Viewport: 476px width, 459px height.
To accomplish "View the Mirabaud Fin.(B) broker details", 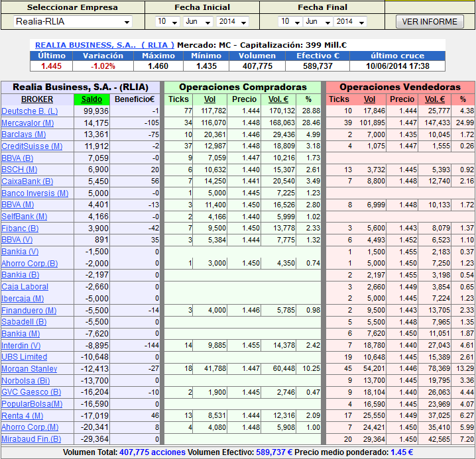I will (x=31, y=439).
